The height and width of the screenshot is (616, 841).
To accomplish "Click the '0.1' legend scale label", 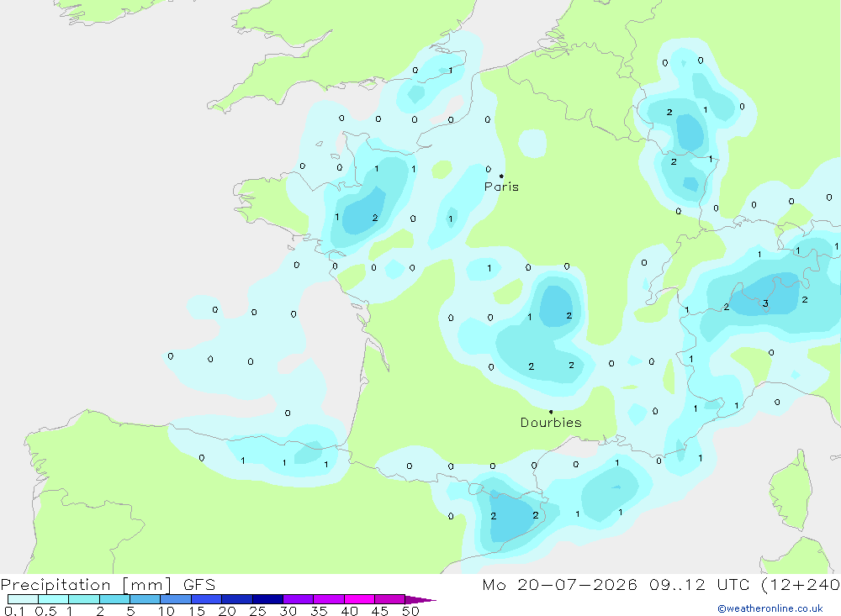I will pos(14,611).
